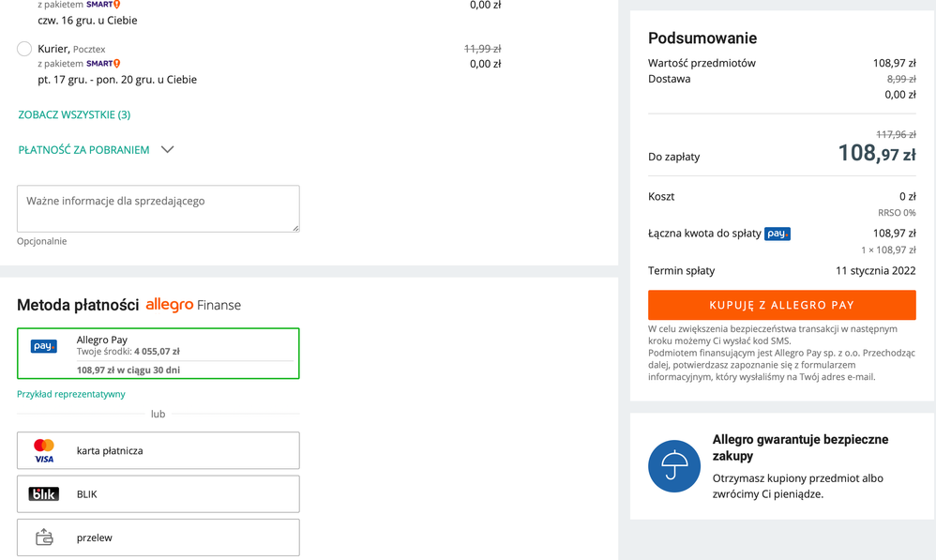Click the pay badge next to Łączna kwota
Image resolution: width=936 pixels, height=560 pixels.
click(777, 234)
